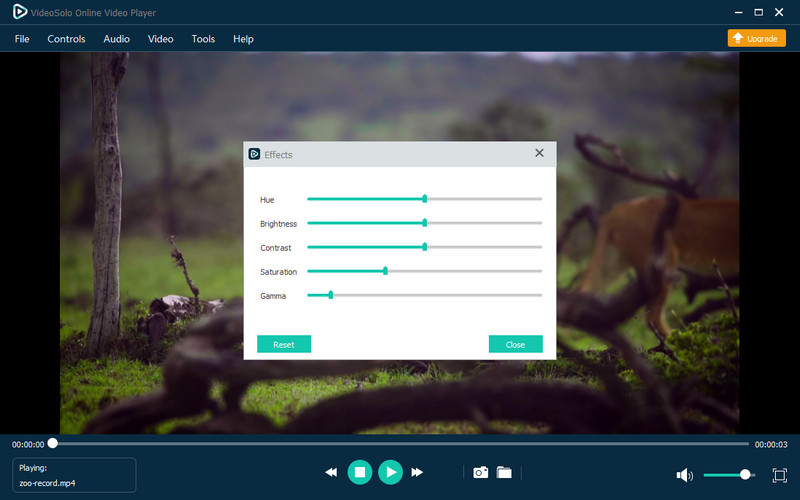Close the Effects dialog with the X
The image size is (800, 500).
[539, 153]
